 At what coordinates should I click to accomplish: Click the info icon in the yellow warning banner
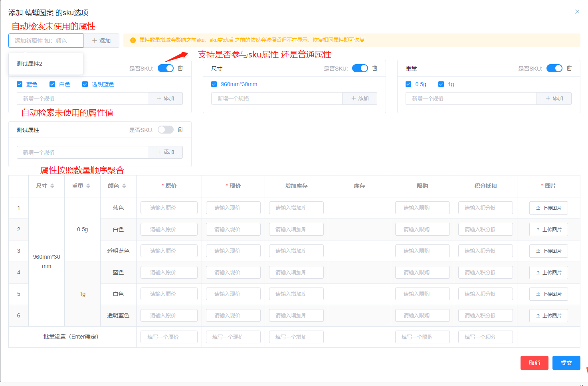[x=134, y=40]
